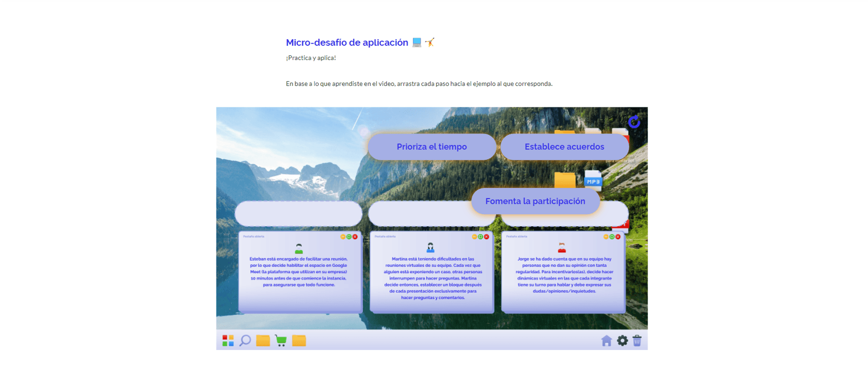
Task: Maximize the Martina card with green button
Action: point(480,237)
